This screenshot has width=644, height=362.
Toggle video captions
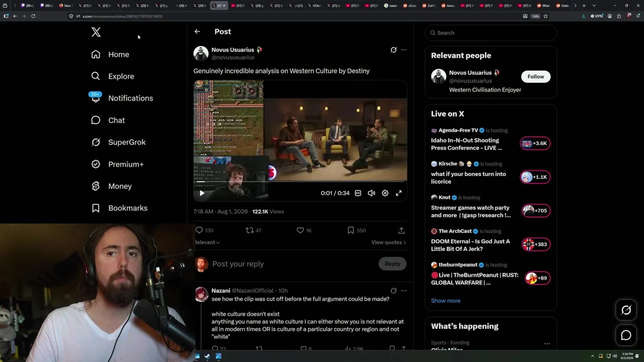(358, 193)
